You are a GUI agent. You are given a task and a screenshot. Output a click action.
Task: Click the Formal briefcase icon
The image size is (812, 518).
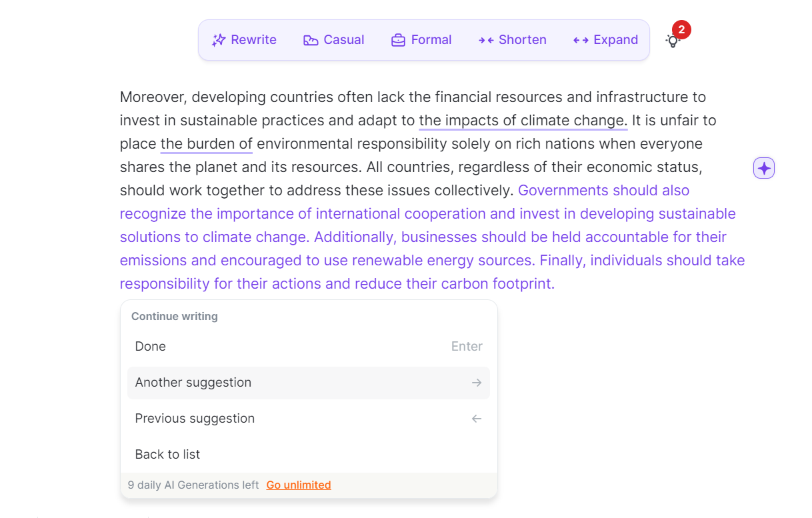[x=398, y=40]
